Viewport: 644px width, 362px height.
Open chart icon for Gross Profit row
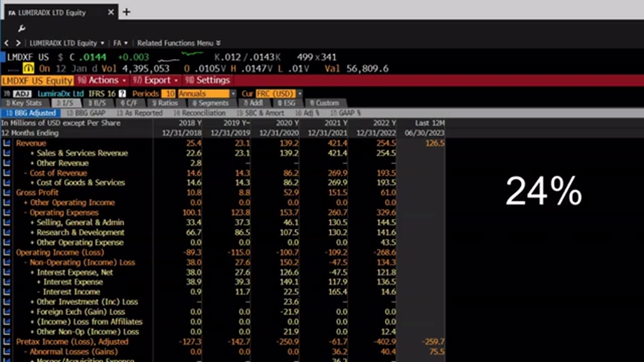[7, 193]
